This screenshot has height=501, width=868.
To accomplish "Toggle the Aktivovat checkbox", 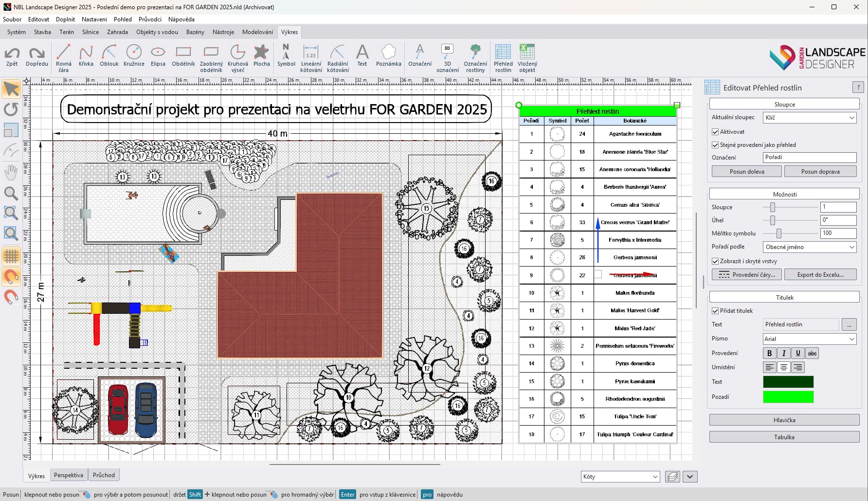I will point(715,132).
